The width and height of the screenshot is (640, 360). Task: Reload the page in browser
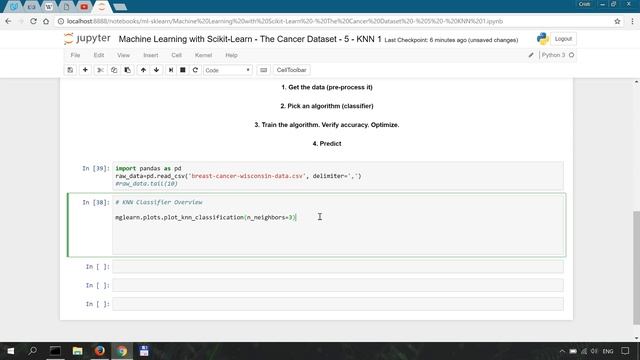point(33,21)
